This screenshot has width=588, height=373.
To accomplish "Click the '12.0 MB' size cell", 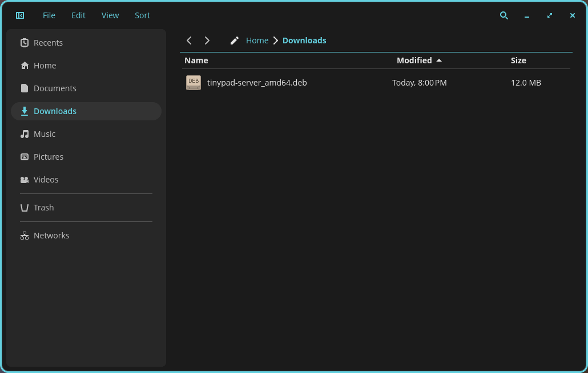I will (x=526, y=83).
